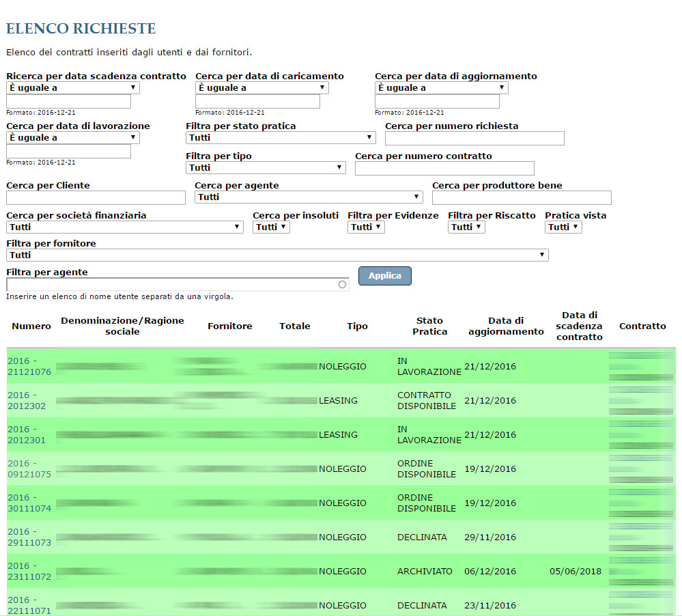Focus the 'Cerca per numero contratto' field
682x616 pixels.
(x=444, y=169)
